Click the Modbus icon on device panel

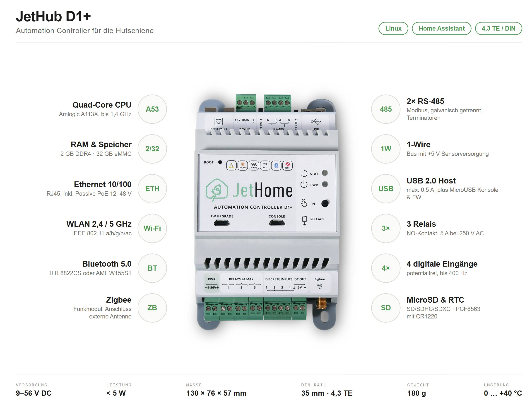(x=243, y=166)
